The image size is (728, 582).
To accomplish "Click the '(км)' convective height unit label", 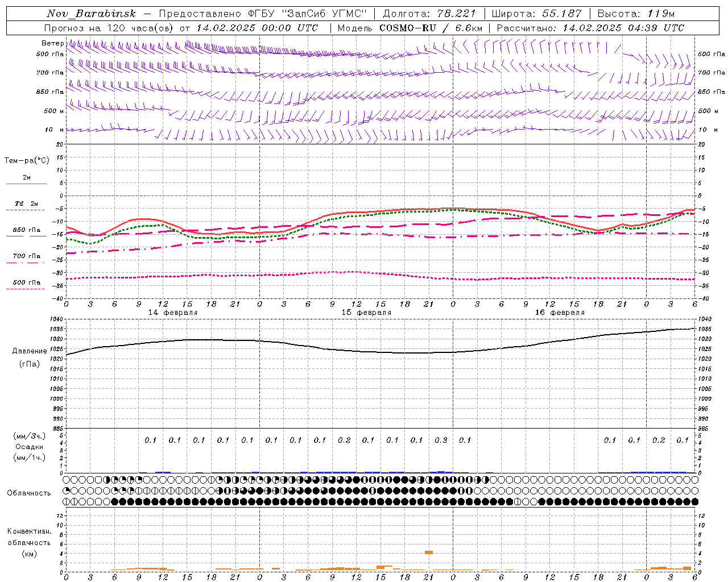I will point(29,554).
